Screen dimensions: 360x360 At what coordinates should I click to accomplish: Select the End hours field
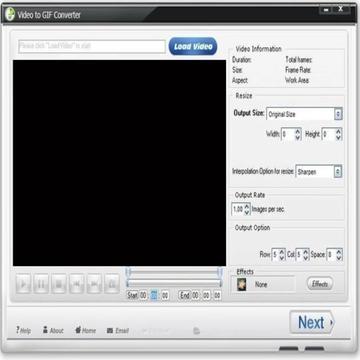pyautogui.click(x=195, y=295)
